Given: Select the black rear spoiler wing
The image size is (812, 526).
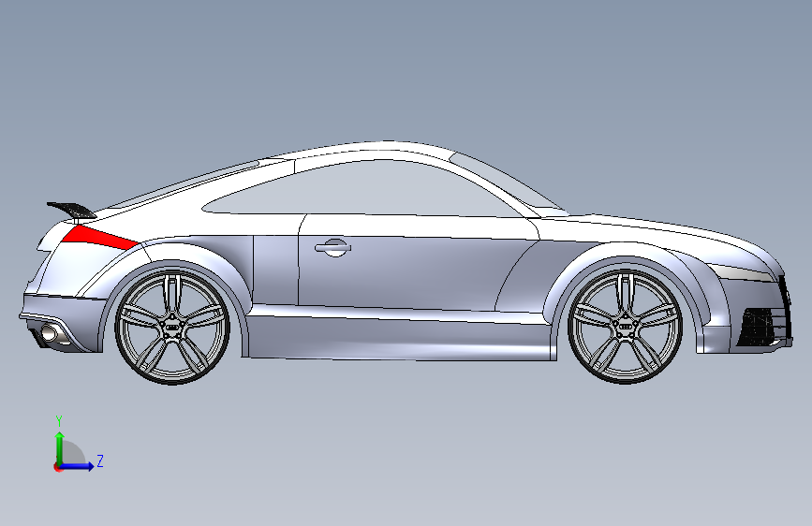Looking at the screenshot, I should pos(71,209).
